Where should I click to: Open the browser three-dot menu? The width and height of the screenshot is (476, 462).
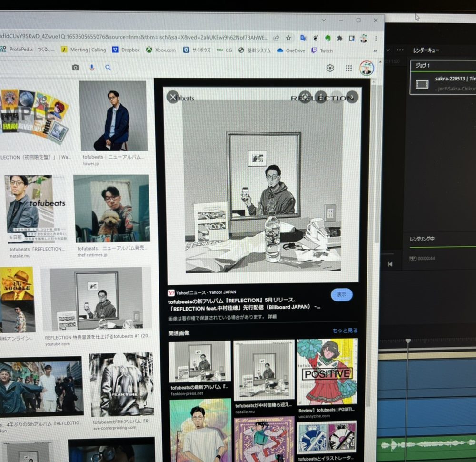[376, 38]
